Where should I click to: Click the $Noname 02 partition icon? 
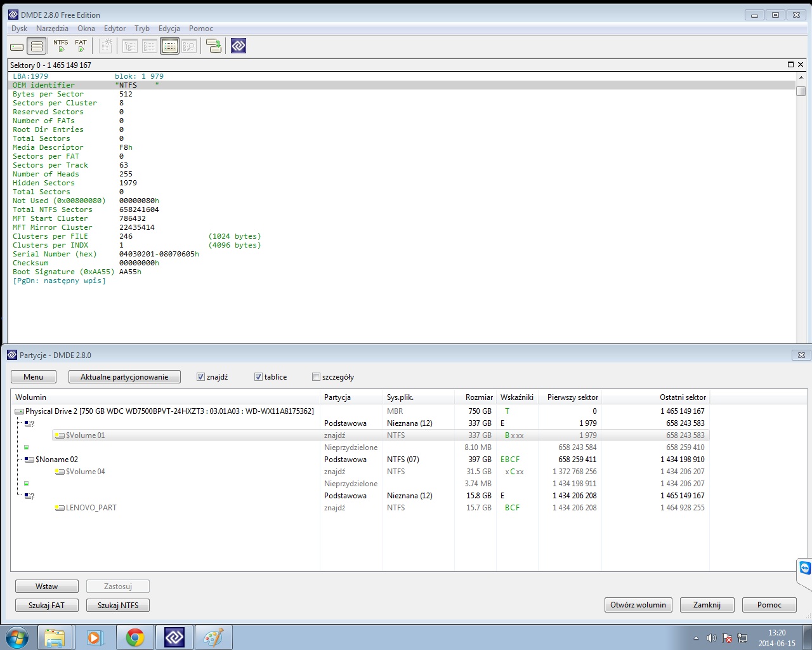[29, 460]
